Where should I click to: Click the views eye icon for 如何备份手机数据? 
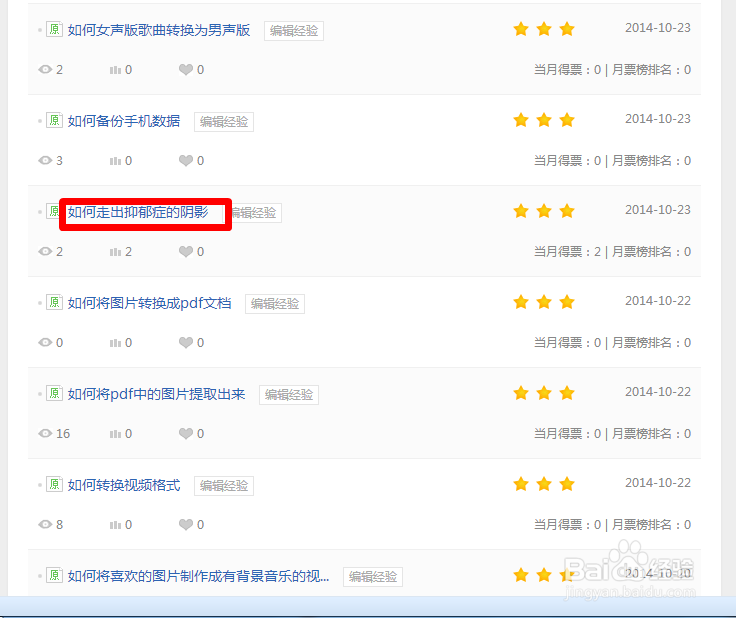tap(45, 161)
